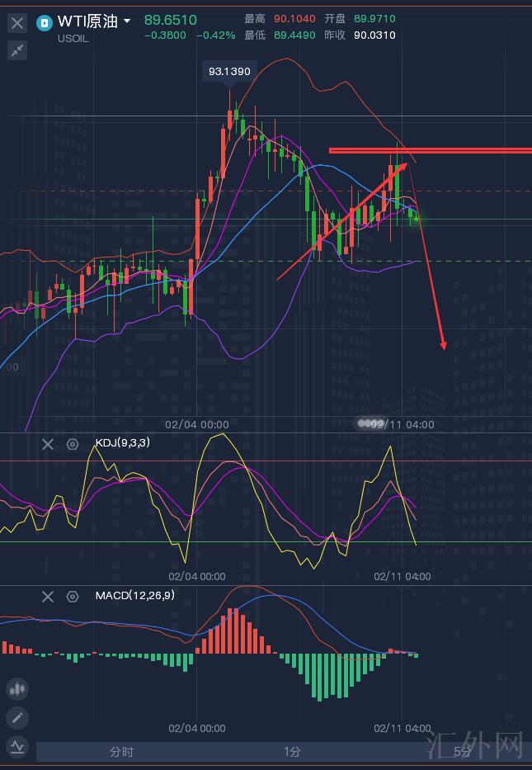
Task: Activate the pencil drawing tool
Action: 17,718
